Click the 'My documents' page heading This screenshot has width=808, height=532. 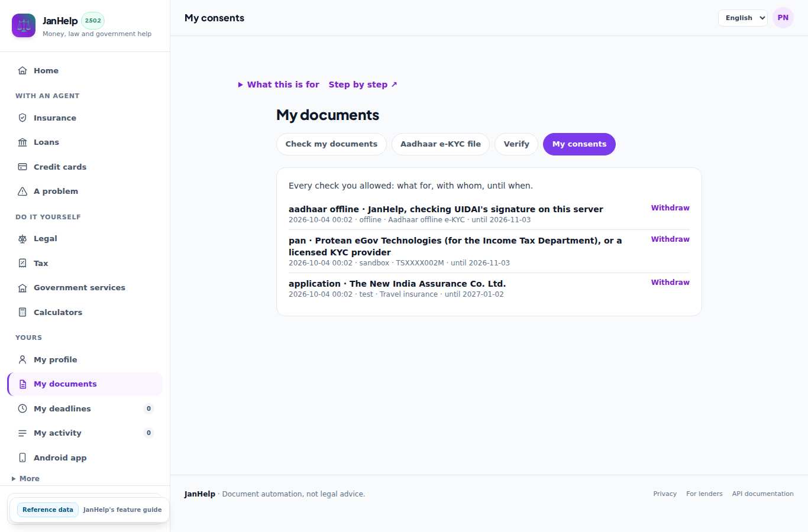[x=328, y=115]
